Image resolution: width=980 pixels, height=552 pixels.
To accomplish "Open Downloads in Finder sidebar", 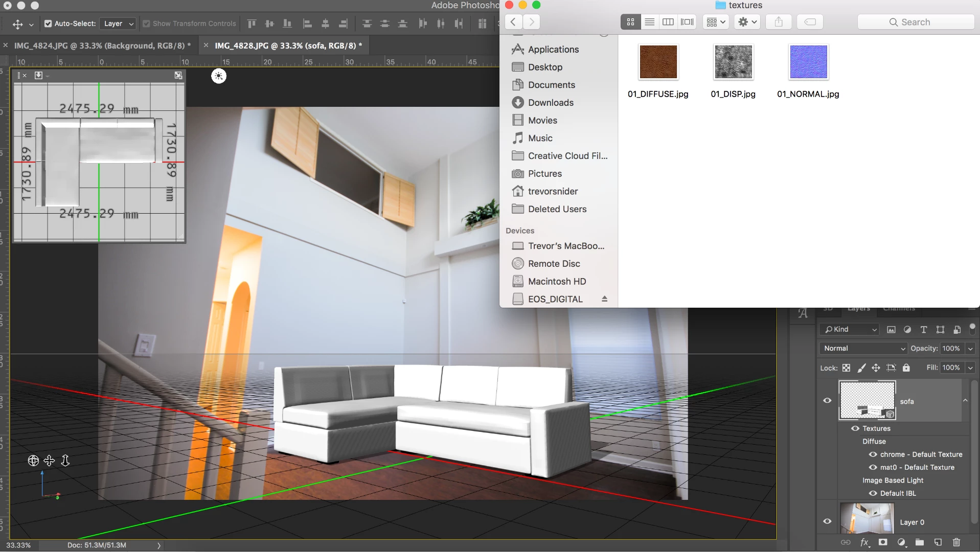I will coord(551,103).
